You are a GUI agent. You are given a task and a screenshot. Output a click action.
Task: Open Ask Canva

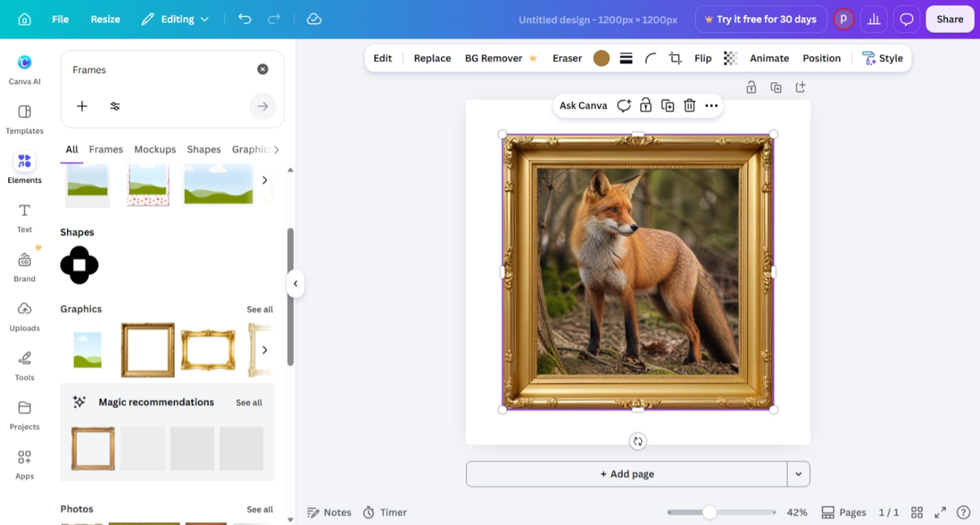583,105
